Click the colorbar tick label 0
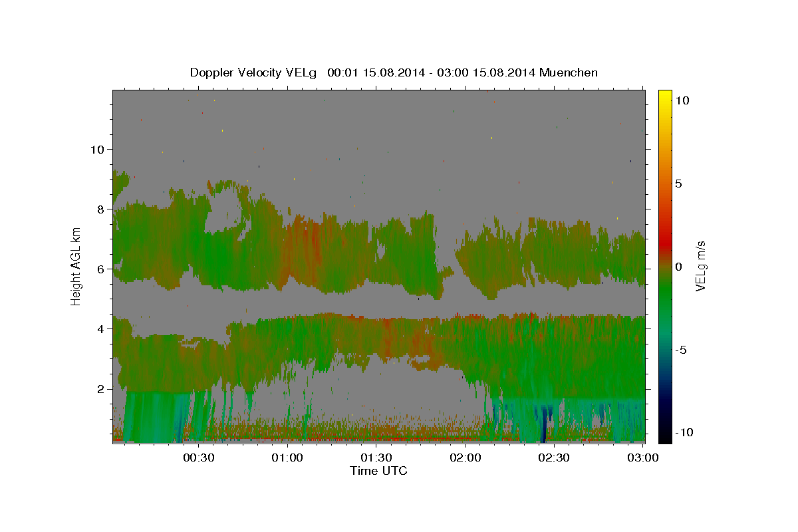This screenshot has width=798, height=532. (680, 267)
